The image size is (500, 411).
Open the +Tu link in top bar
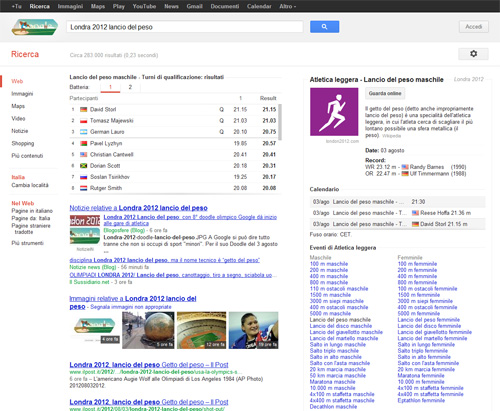tap(17, 6)
